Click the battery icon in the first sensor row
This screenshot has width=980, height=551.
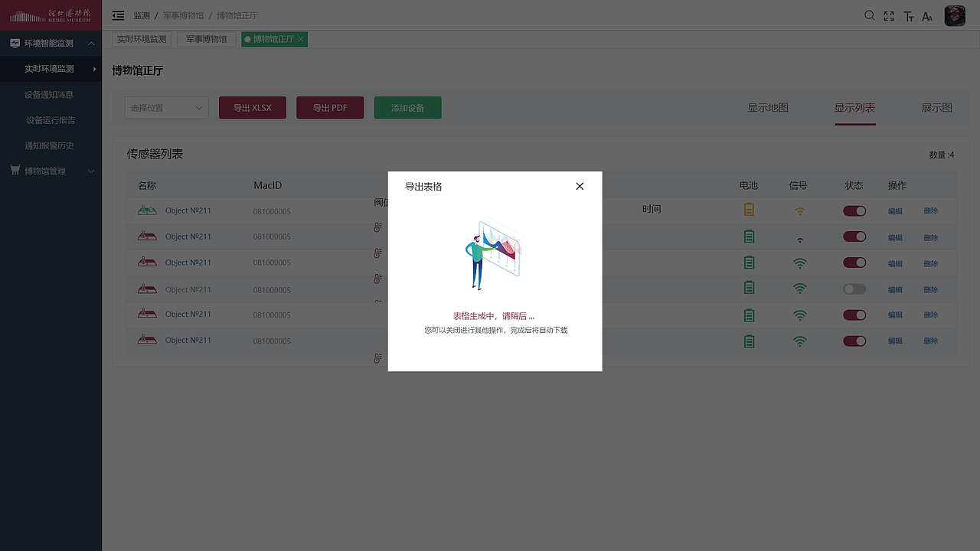tap(748, 210)
